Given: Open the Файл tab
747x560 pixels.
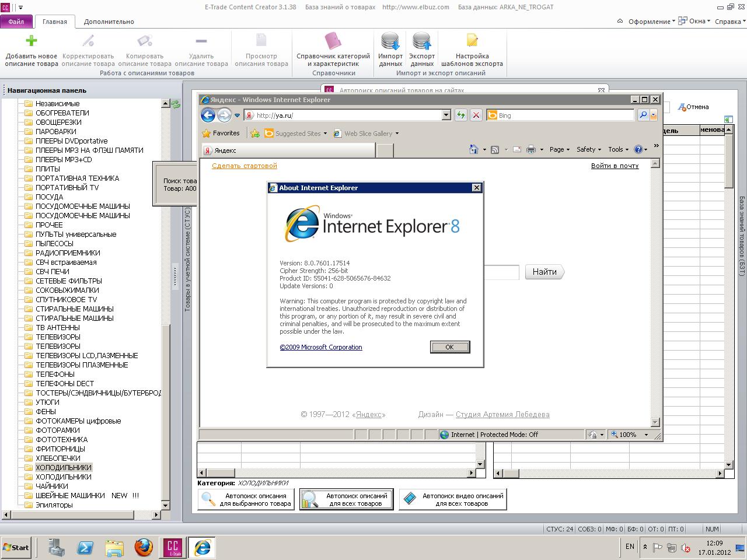Looking at the screenshot, I should point(16,22).
